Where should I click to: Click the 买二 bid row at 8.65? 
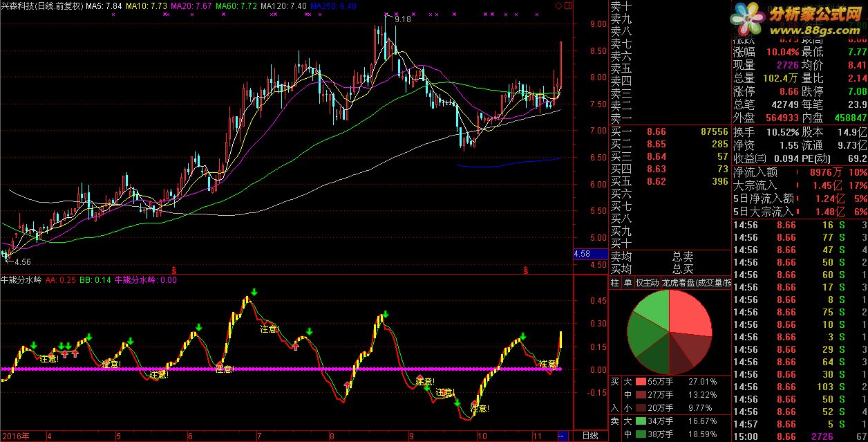tap(669, 144)
